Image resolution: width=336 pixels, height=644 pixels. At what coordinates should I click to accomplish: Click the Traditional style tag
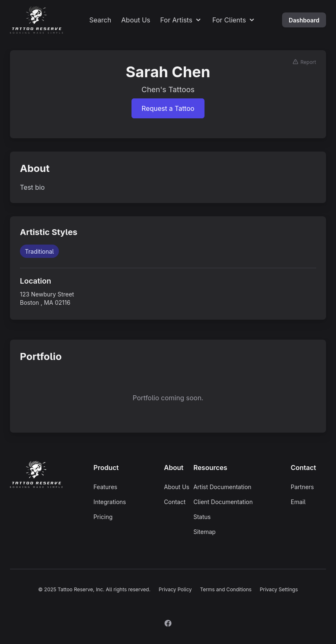pyautogui.click(x=39, y=251)
